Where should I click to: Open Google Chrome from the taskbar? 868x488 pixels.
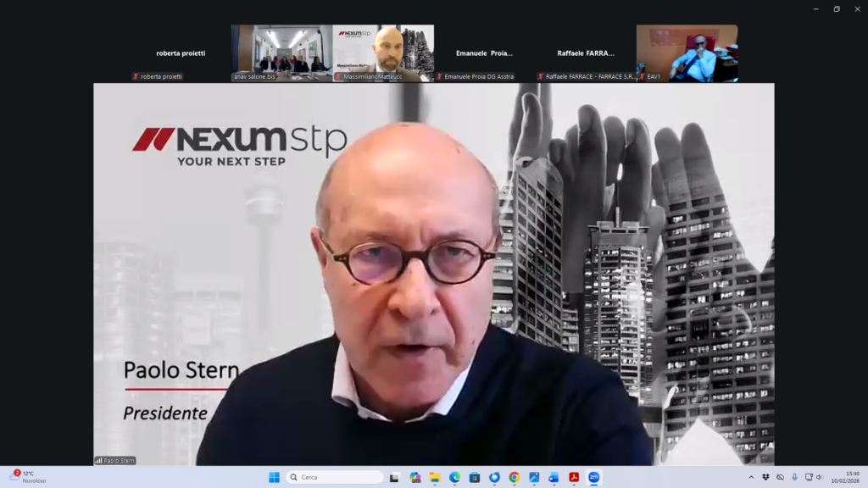tap(514, 477)
